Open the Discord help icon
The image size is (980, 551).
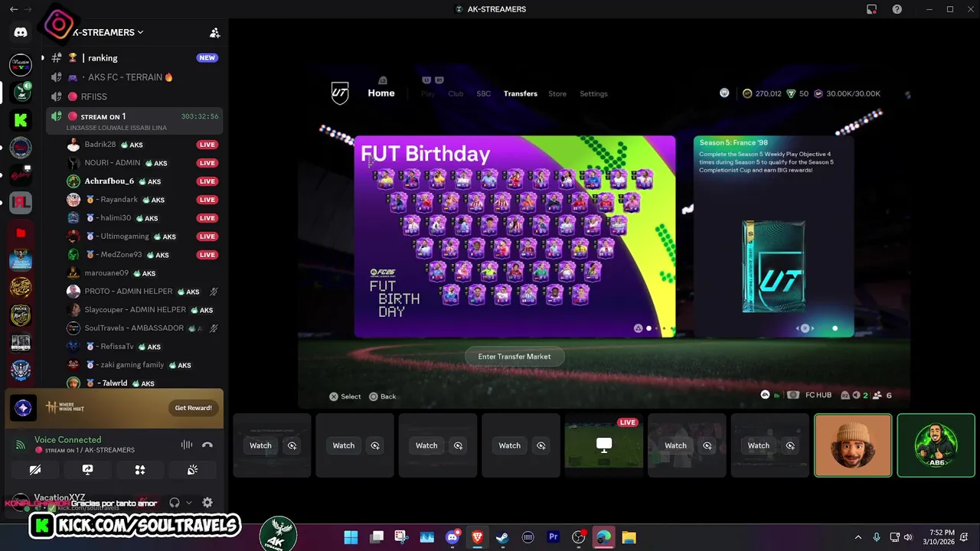[897, 9]
